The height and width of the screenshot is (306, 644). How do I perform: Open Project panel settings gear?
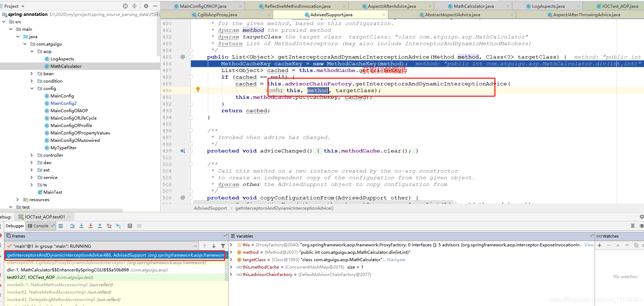click(146, 6)
